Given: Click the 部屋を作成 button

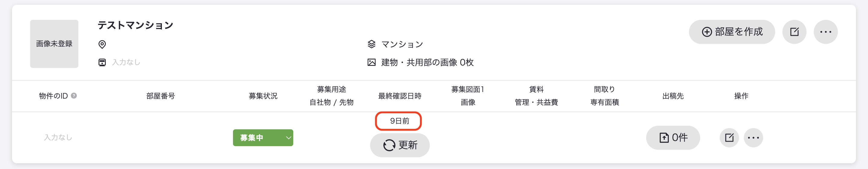Looking at the screenshot, I should pyautogui.click(x=731, y=32).
